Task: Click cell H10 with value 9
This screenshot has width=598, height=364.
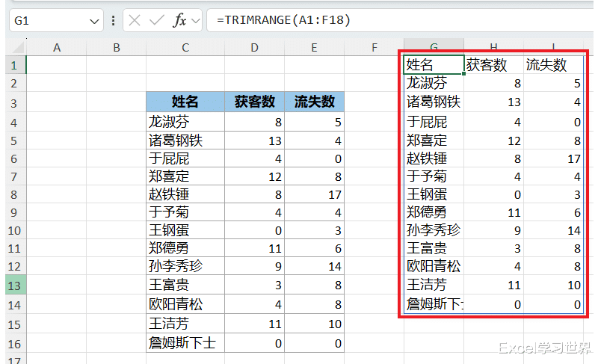Action: pyautogui.click(x=493, y=230)
